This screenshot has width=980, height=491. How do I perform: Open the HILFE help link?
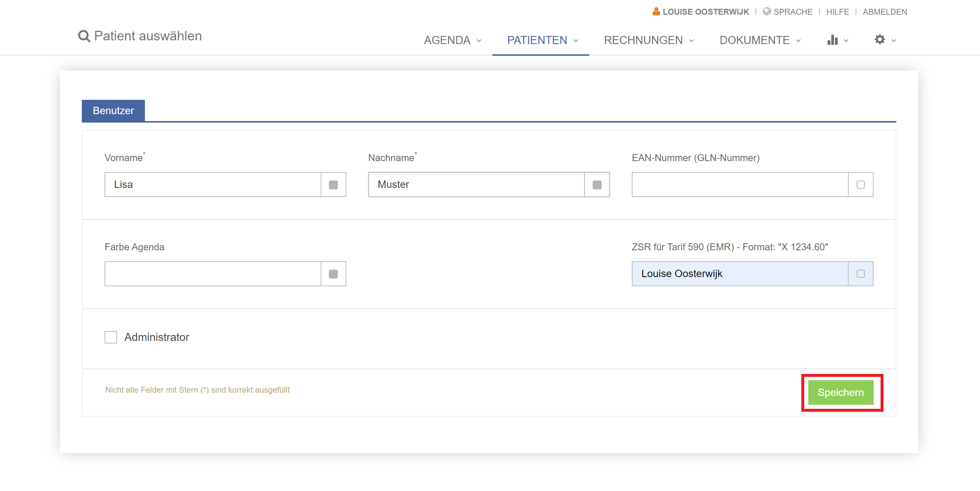[x=837, y=12]
